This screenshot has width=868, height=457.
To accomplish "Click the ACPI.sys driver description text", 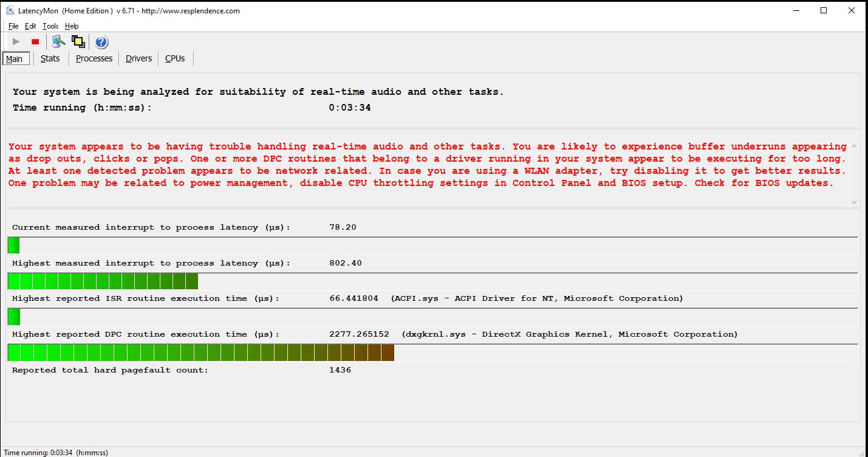I will tap(537, 298).
